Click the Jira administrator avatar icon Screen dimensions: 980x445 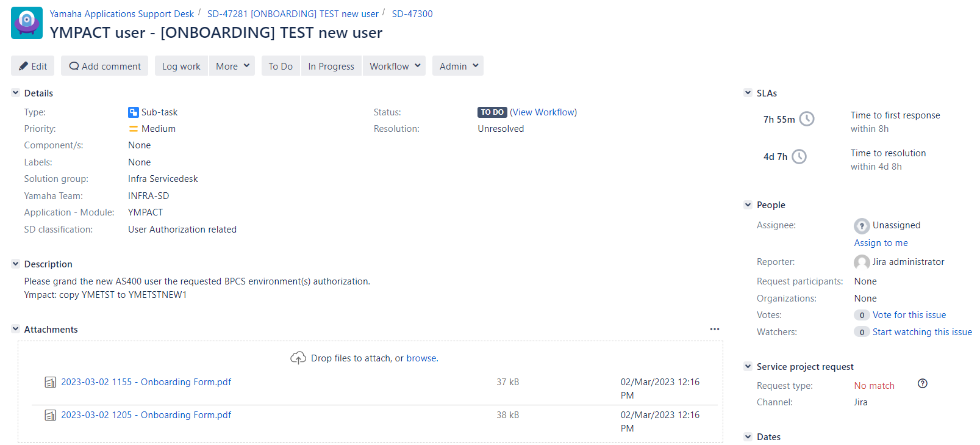point(862,262)
